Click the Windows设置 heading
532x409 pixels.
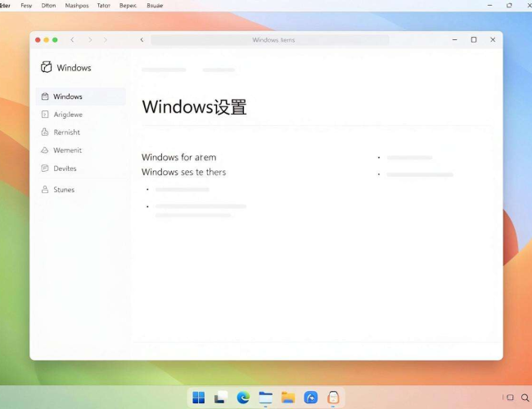(x=194, y=107)
